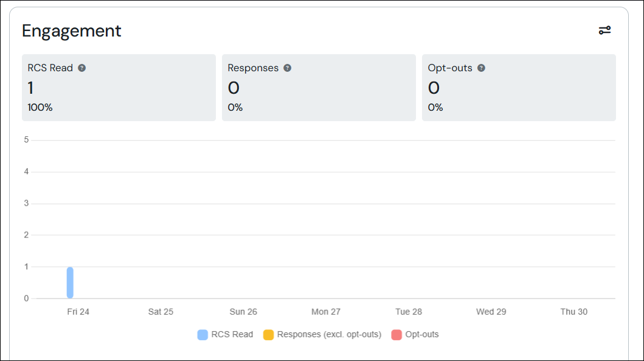Toggle RCS Read series in legend

(x=226, y=335)
